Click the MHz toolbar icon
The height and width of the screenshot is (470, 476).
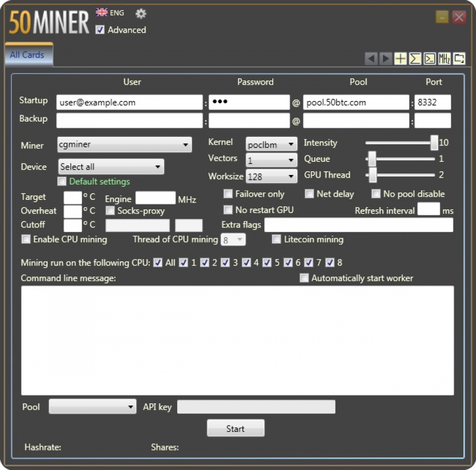[x=444, y=59]
